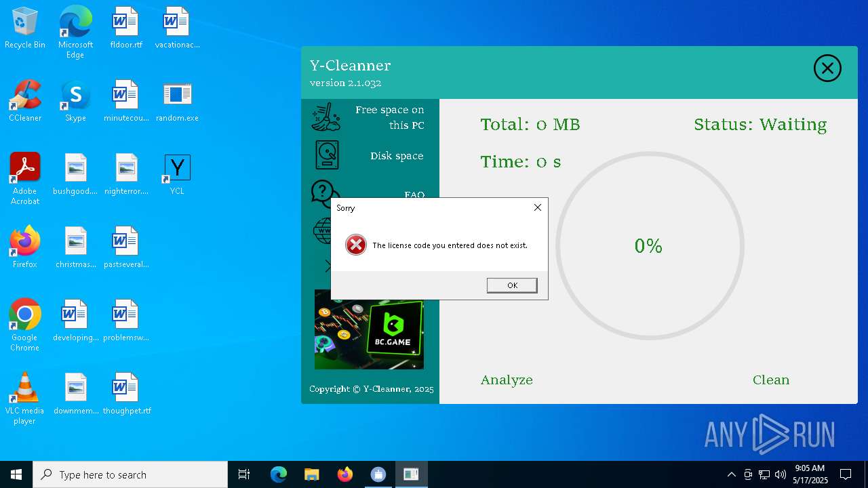This screenshot has width=868, height=488.
Task: Select the random.exe file
Action: coord(177,101)
